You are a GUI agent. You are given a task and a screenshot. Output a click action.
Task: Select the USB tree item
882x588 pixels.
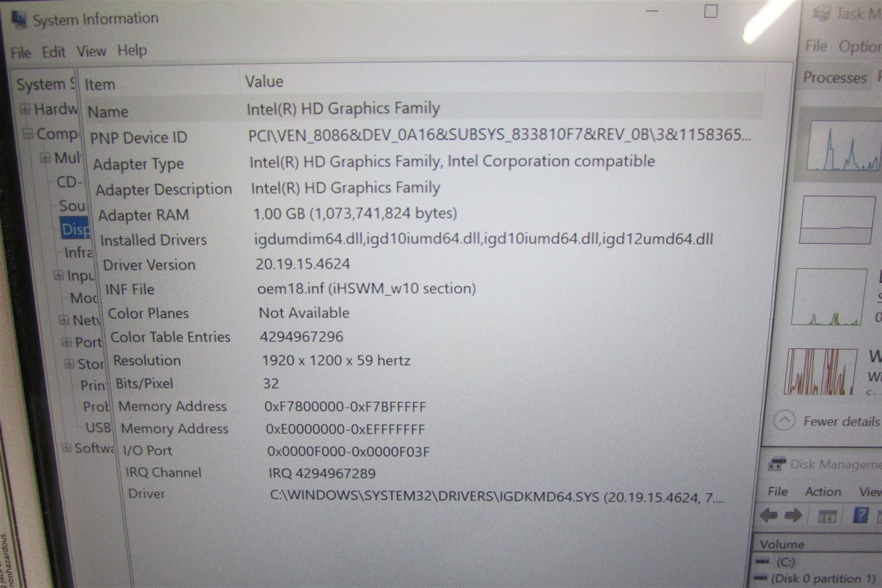98,428
